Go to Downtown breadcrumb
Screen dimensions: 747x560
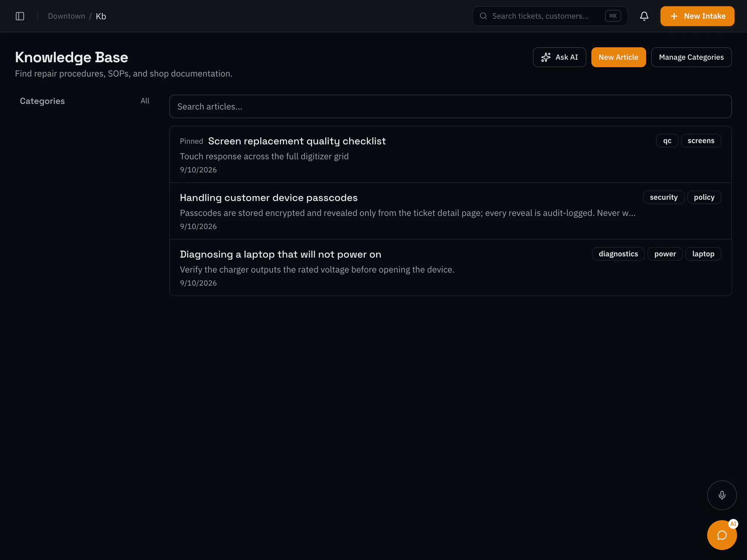click(x=66, y=16)
